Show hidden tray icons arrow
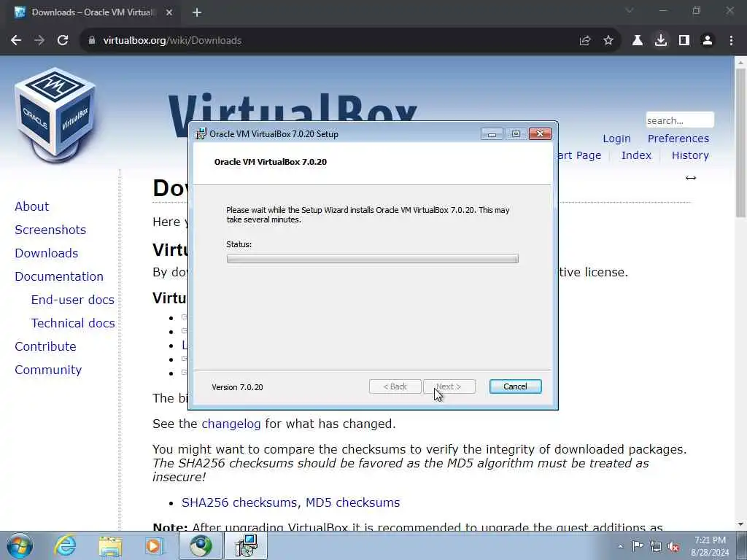This screenshot has width=747, height=560. click(x=620, y=546)
